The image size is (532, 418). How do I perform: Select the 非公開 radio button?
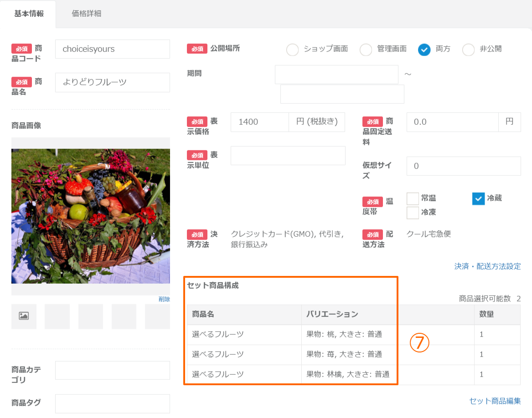pos(468,49)
